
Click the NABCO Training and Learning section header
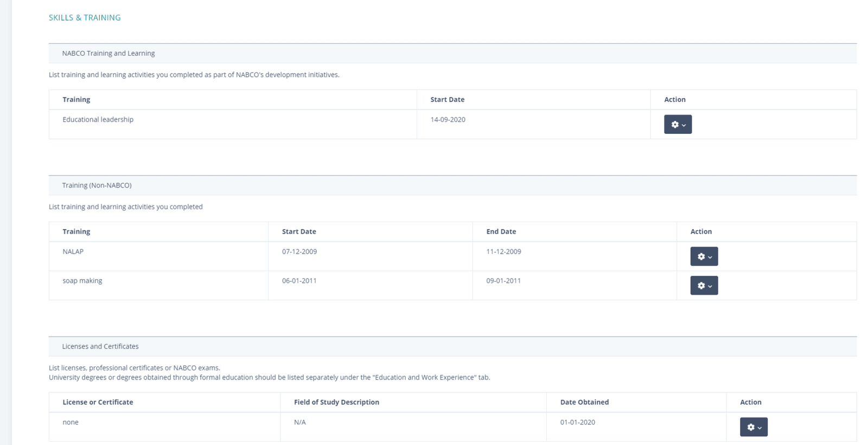[108, 53]
